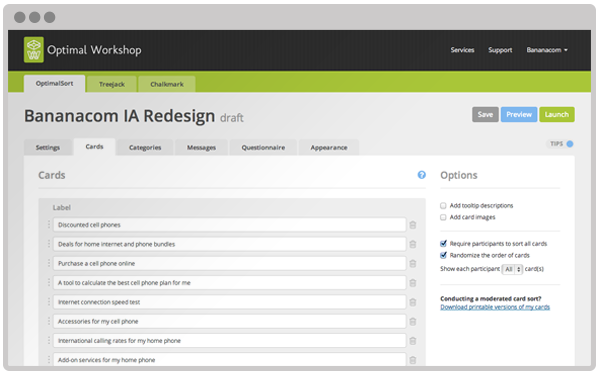Image resolution: width=600 pixels, height=375 pixels.
Task: Open the Support link in header
Action: 500,50
